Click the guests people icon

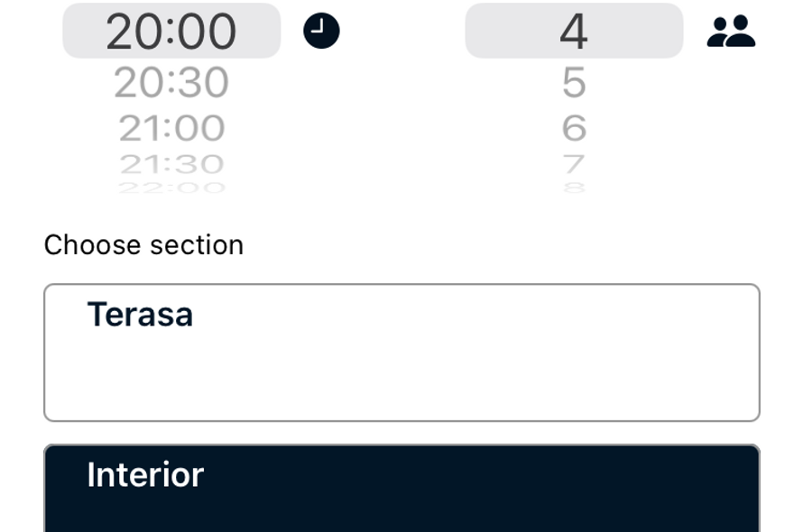731,32
